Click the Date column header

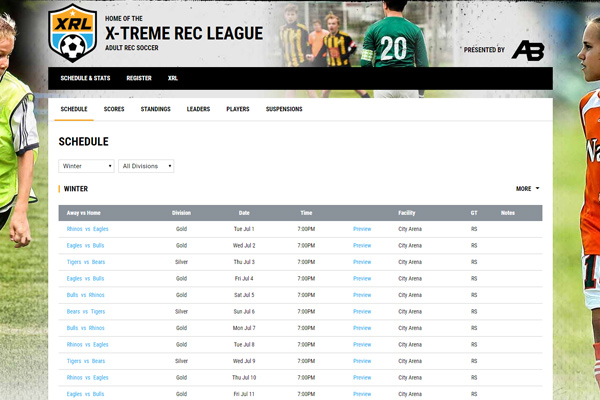tap(244, 213)
